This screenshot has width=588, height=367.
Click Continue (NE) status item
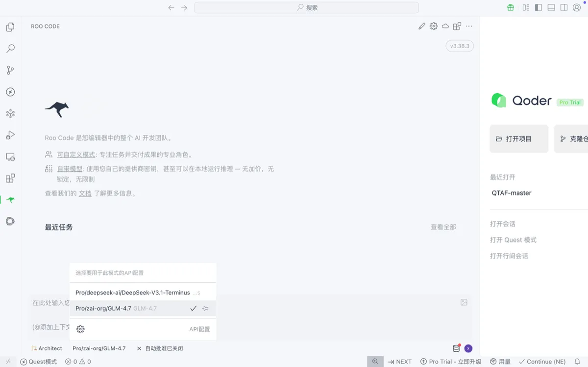[x=542, y=362]
